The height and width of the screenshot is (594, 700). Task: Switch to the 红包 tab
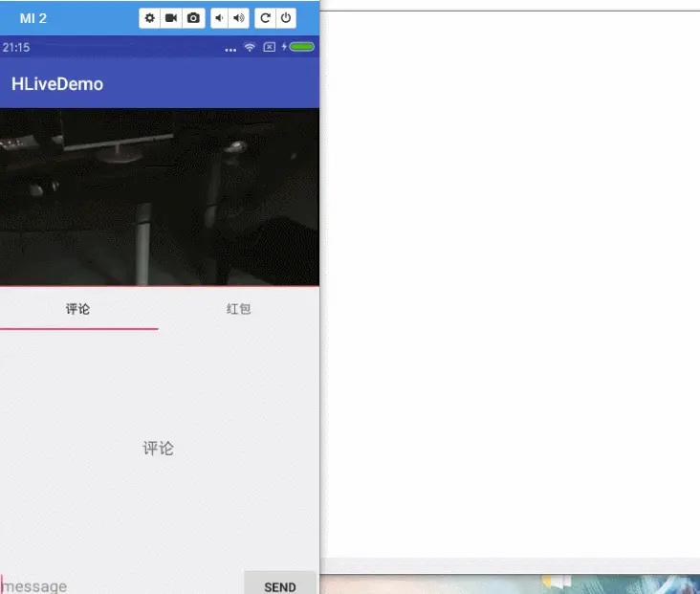[x=239, y=309]
